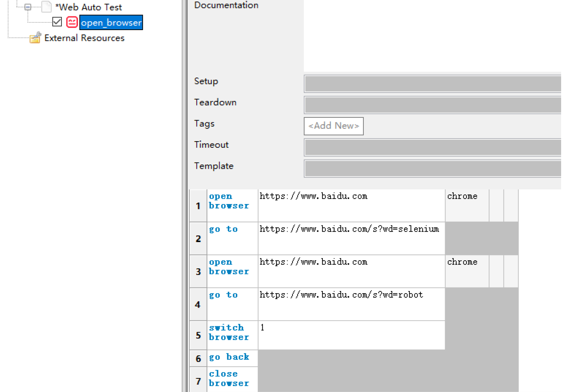The image size is (573, 392).
Task: Click the Web Auto Test file icon
Action: point(46,7)
